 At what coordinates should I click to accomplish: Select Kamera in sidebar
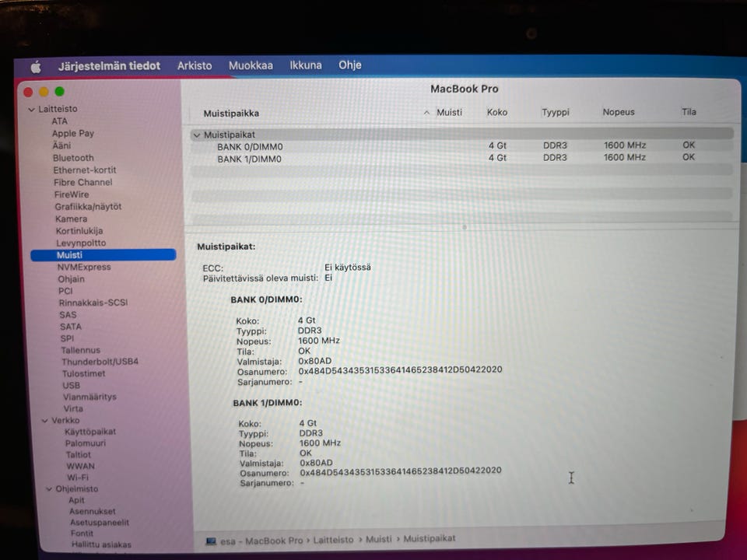point(72,219)
